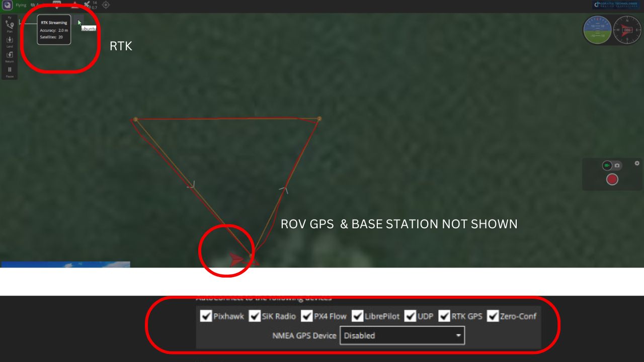Toggle the UDP autoconnect checkbox
The width and height of the screenshot is (644, 362).
[x=410, y=316]
